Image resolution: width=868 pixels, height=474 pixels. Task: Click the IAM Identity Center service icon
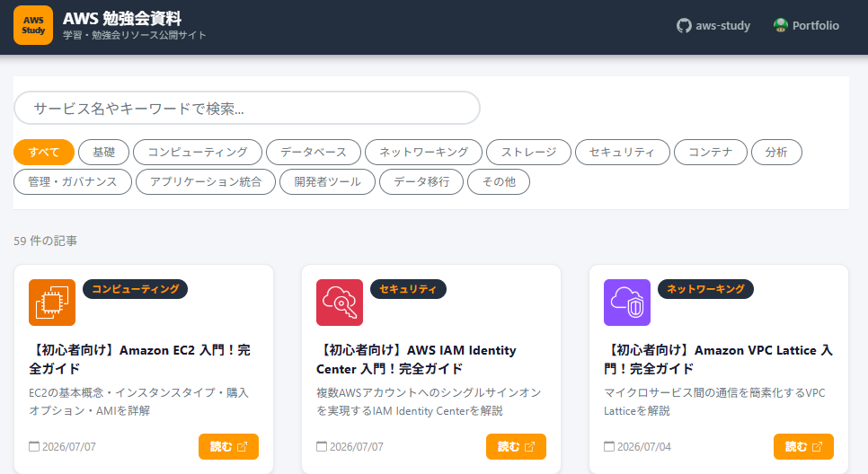coord(340,303)
